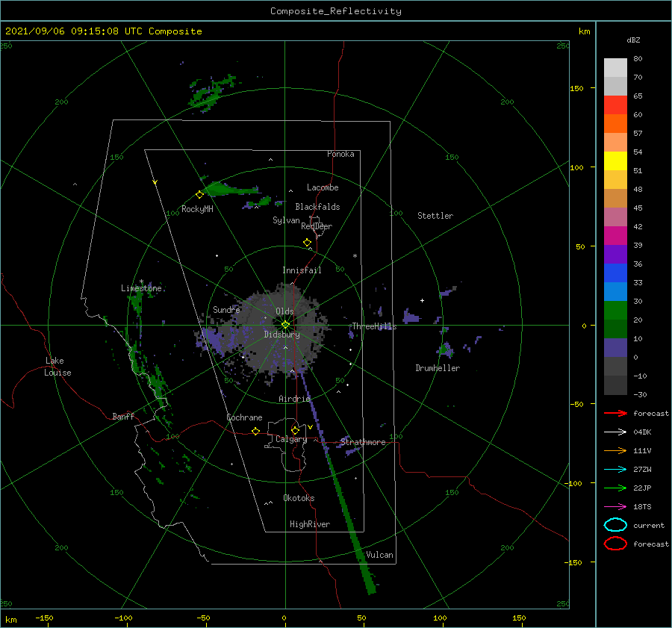Click the yellow diamond marker below RedDeer
The width and height of the screenshot is (672, 628).
(x=307, y=243)
